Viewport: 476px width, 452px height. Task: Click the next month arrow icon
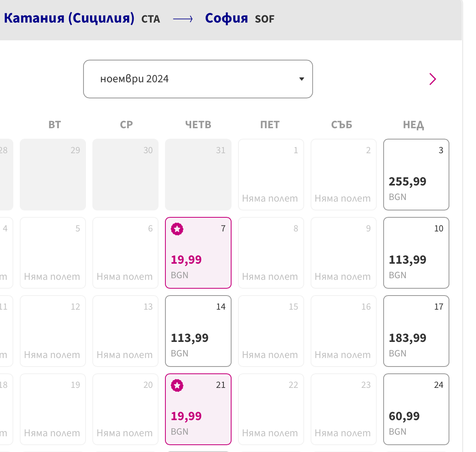(x=432, y=79)
